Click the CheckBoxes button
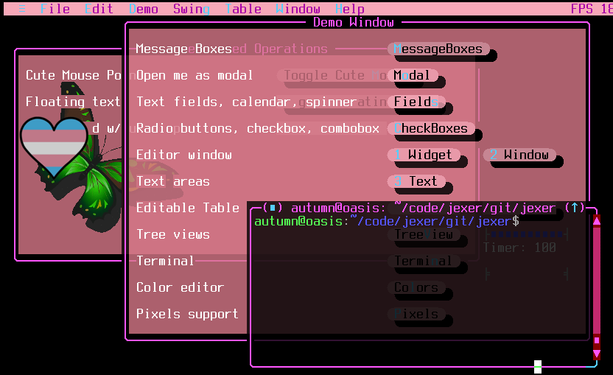Screen dimensions: 613x375 click(x=431, y=129)
